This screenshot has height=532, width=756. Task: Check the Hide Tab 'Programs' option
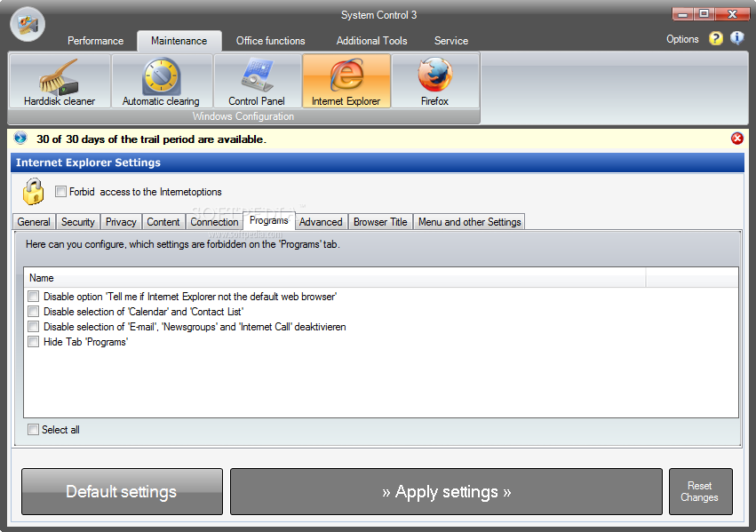pyautogui.click(x=33, y=342)
